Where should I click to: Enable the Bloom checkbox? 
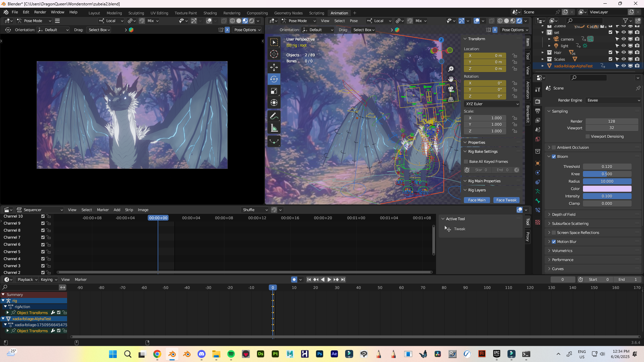(x=554, y=157)
